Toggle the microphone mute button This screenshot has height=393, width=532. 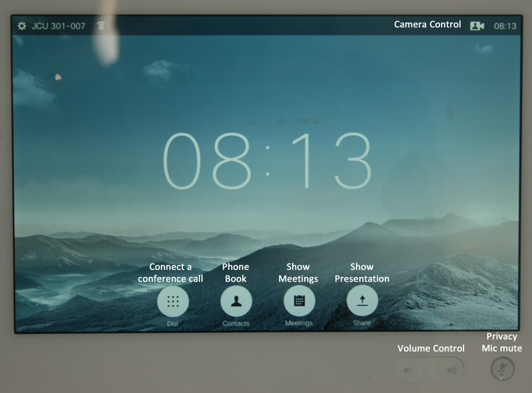(503, 369)
